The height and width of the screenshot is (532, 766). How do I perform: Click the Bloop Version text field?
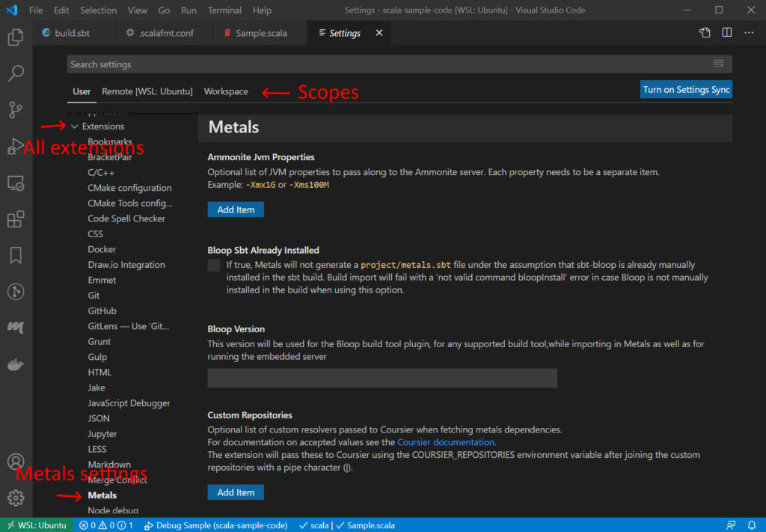click(x=382, y=378)
